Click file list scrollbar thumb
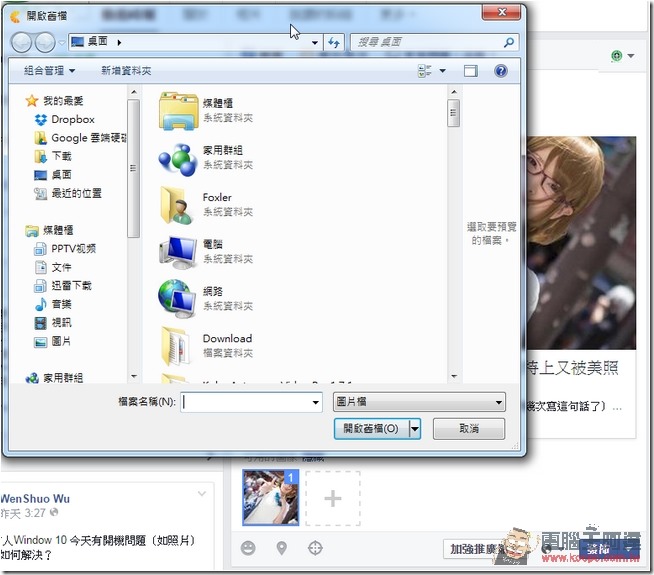This screenshot has height=575, width=654. [x=454, y=113]
